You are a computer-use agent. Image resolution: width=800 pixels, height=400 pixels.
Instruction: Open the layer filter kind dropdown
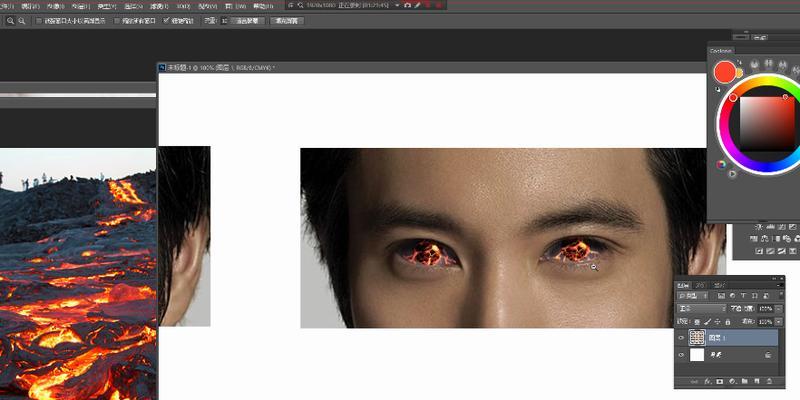(x=692, y=296)
